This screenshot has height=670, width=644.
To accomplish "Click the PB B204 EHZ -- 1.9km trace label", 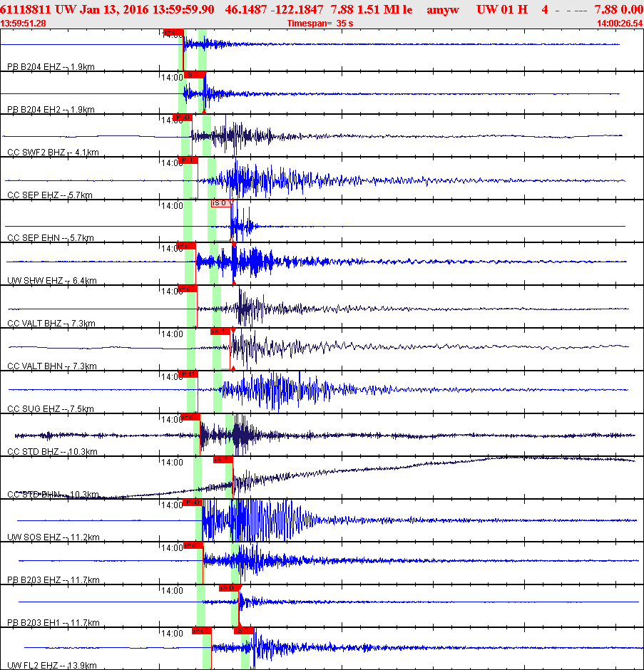I will point(51,67).
